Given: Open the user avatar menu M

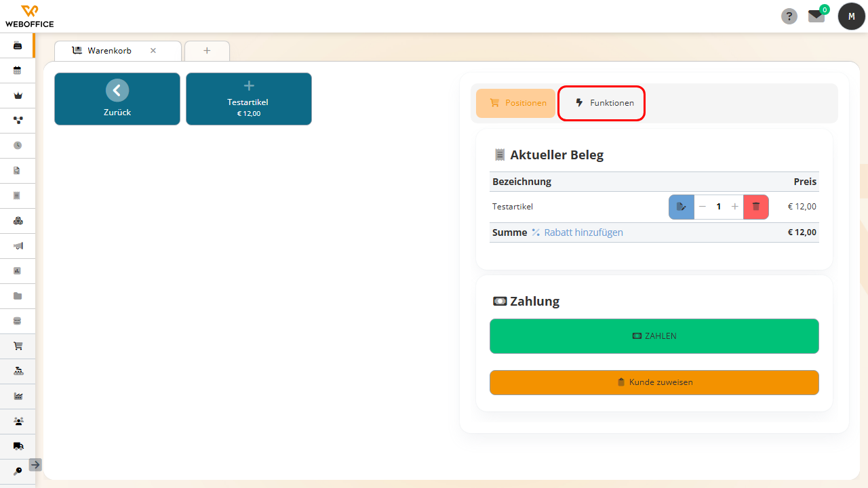Looking at the screenshot, I should (852, 16).
